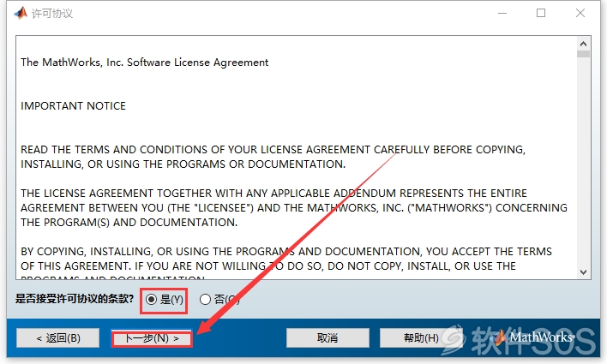
Task: Maximize the 许可协议 window
Action: pos(541,13)
